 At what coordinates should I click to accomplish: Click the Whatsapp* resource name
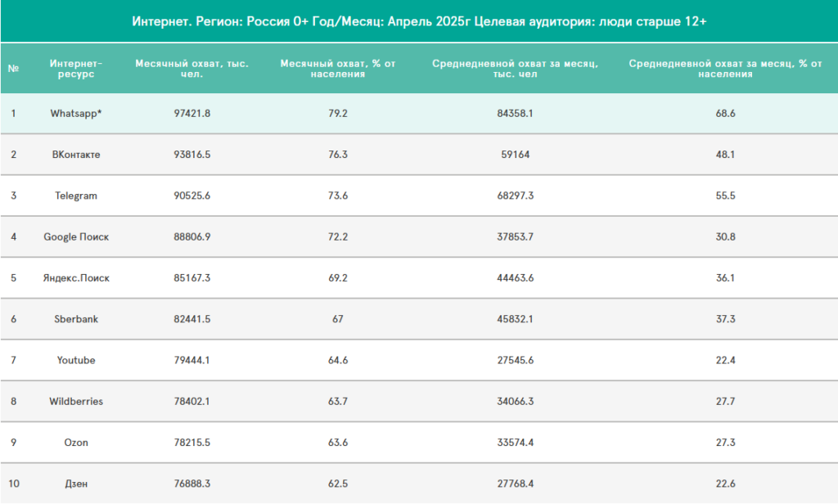(76, 113)
